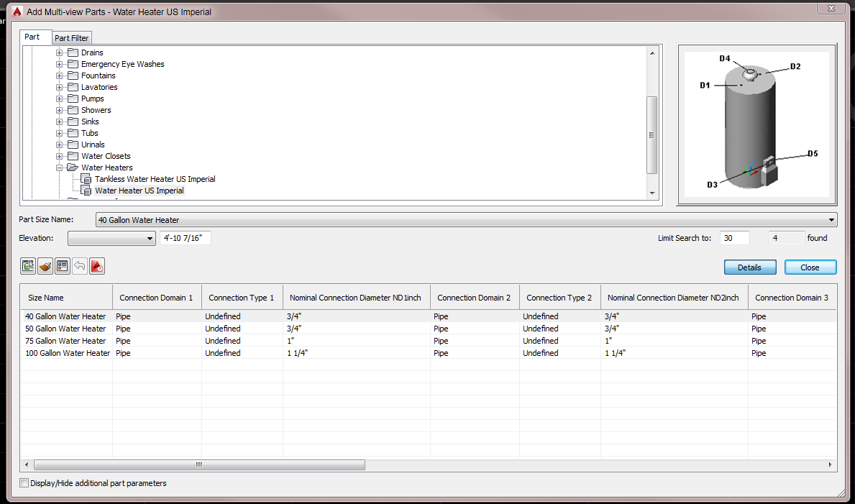The image size is (855, 504).
Task: Expand the Urinals tree node
Action: pyautogui.click(x=60, y=145)
